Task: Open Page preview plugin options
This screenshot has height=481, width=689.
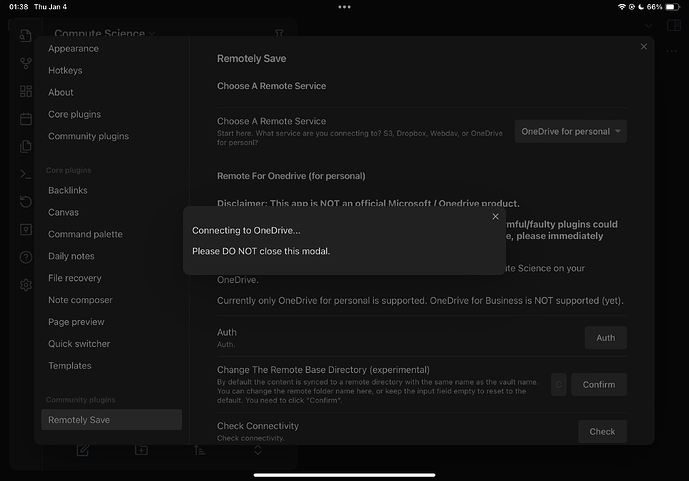Action: click(x=76, y=322)
